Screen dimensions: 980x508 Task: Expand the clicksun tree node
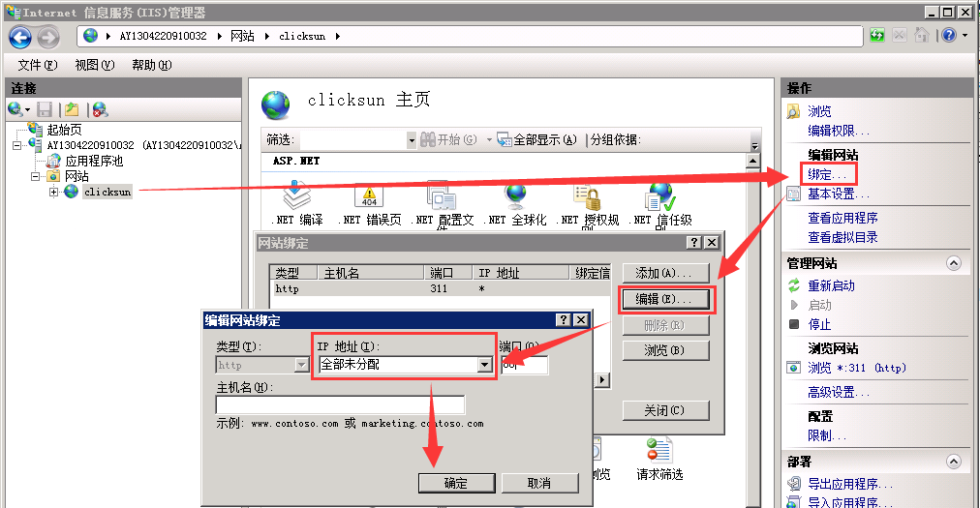click(54, 192)
